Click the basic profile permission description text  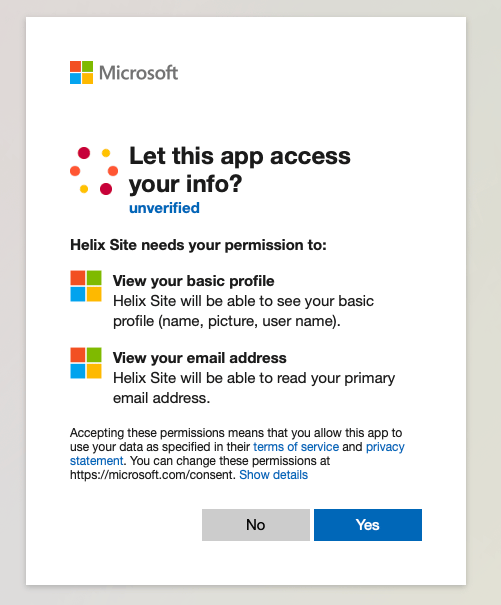click(x=243, y=311)
